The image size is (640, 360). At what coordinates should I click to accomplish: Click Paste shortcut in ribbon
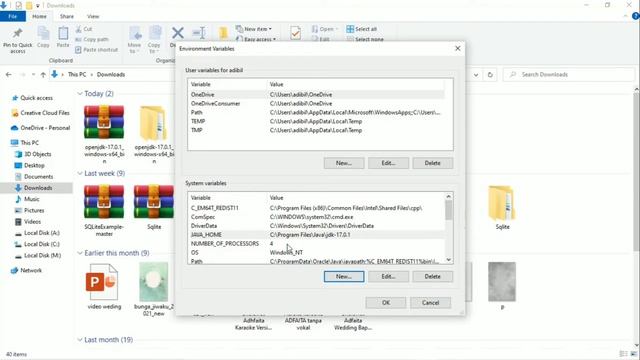pyautogui.click(x=97, y=50)
